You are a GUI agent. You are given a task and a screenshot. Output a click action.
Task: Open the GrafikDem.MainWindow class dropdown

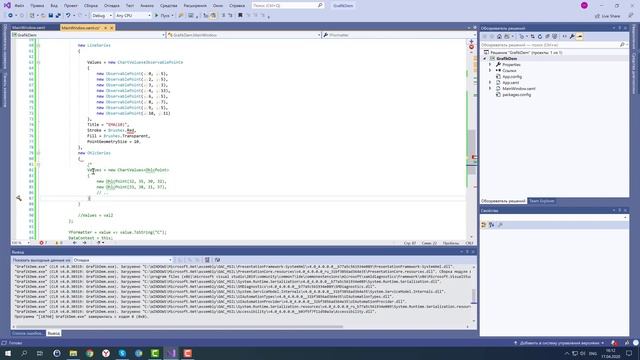[x=244, y=35]
